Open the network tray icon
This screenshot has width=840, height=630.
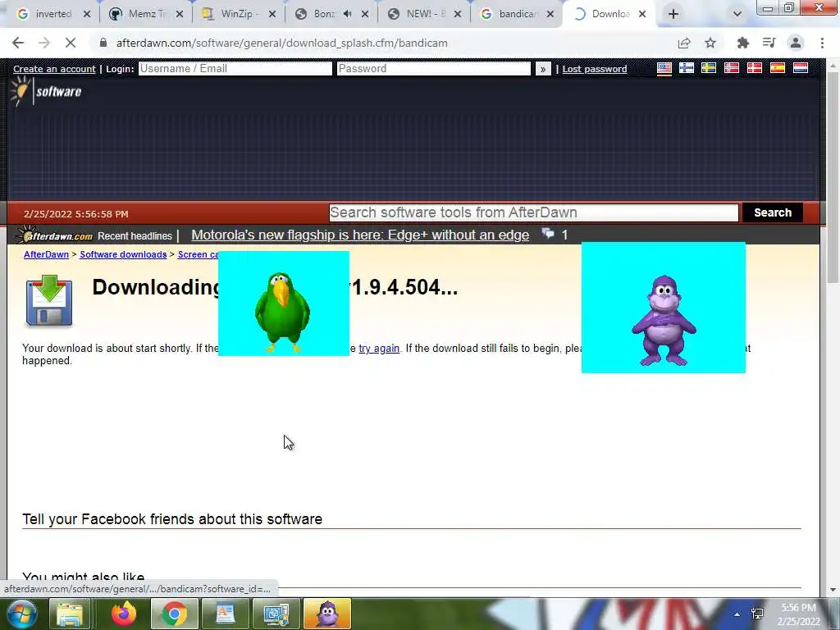tap(757, 614)
